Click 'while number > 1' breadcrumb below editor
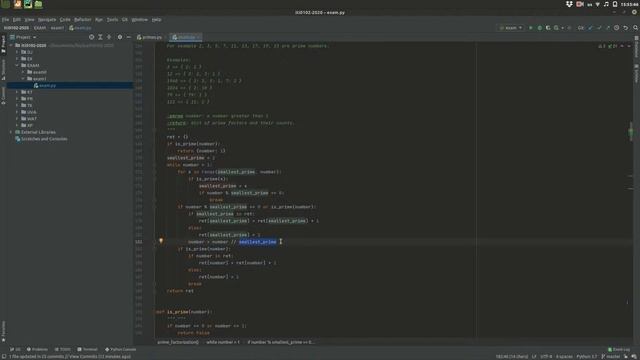 [x=223, y=342]
